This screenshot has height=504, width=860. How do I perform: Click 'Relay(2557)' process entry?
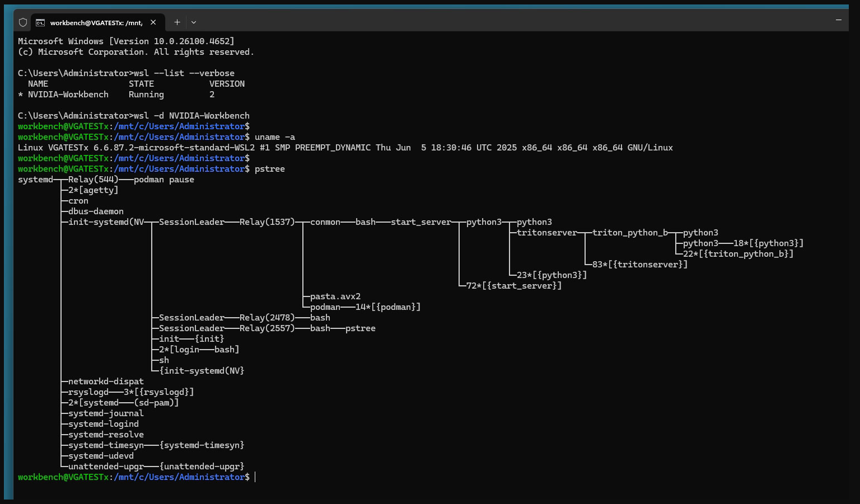(x=267, y=328)
